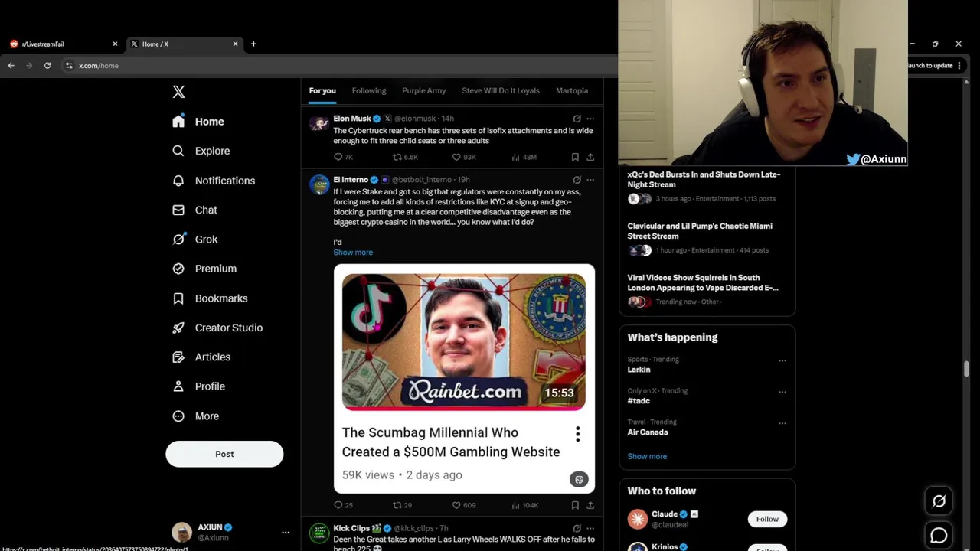Switch to r/LivestreamFail browser tab

pos(64,44)
